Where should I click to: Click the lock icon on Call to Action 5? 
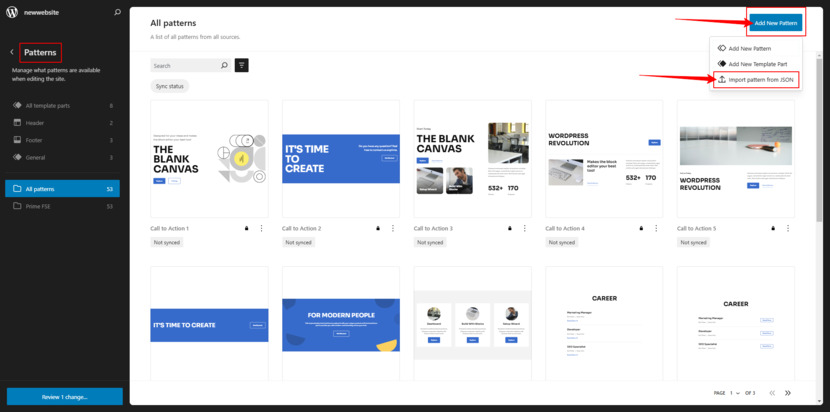pos(773,228)
